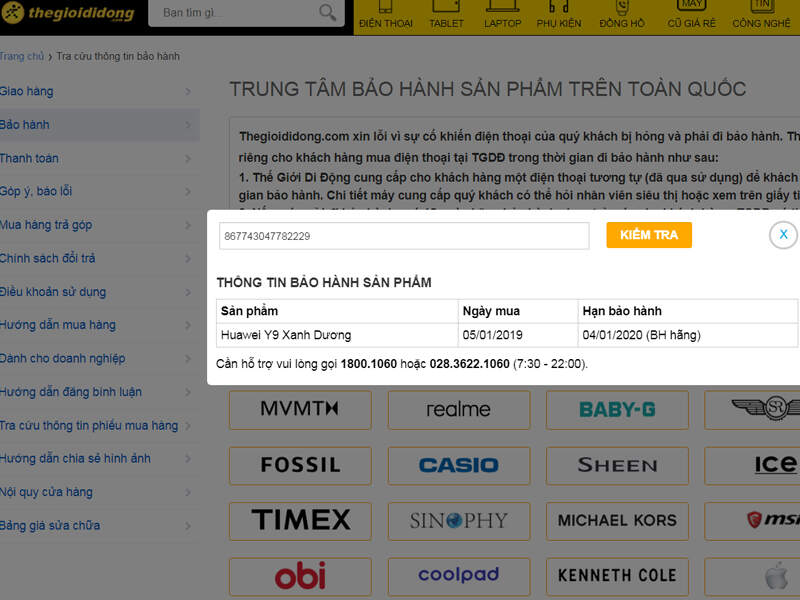Click the search magnifier icon
The width and height of the screenshot is (800, 600).
click(x=327, y=13)
